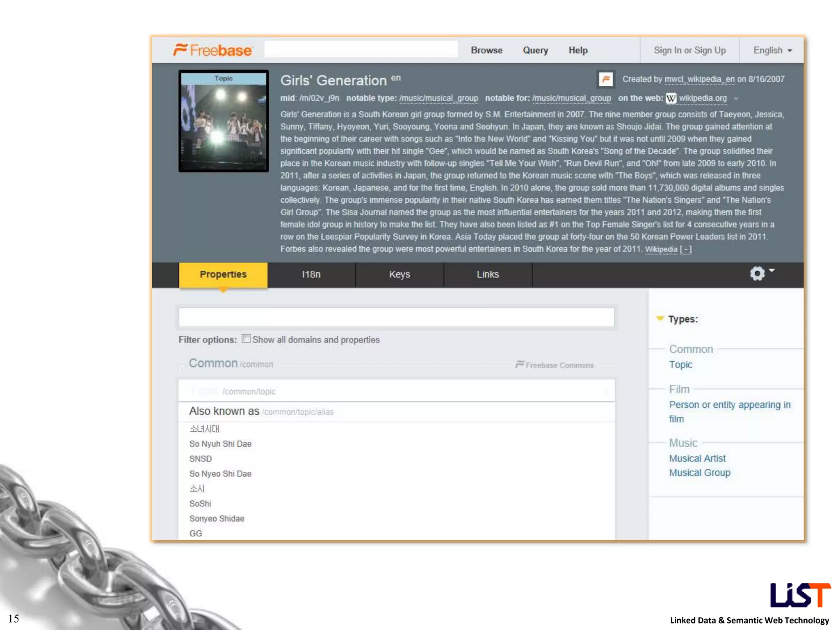The width and height of the screenshot is (840, 630).
Task: Switch to the Links tab
Action: [x=488, y=275]
